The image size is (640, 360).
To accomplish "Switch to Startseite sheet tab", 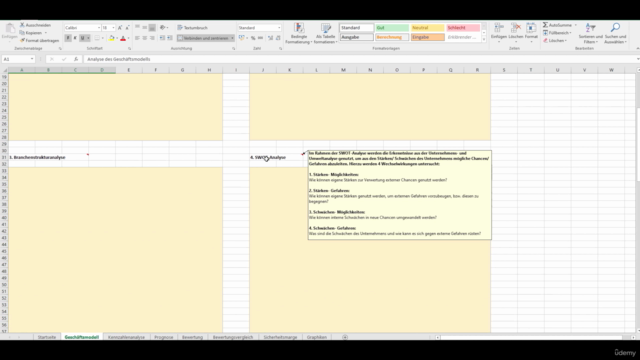I will 47,337.
